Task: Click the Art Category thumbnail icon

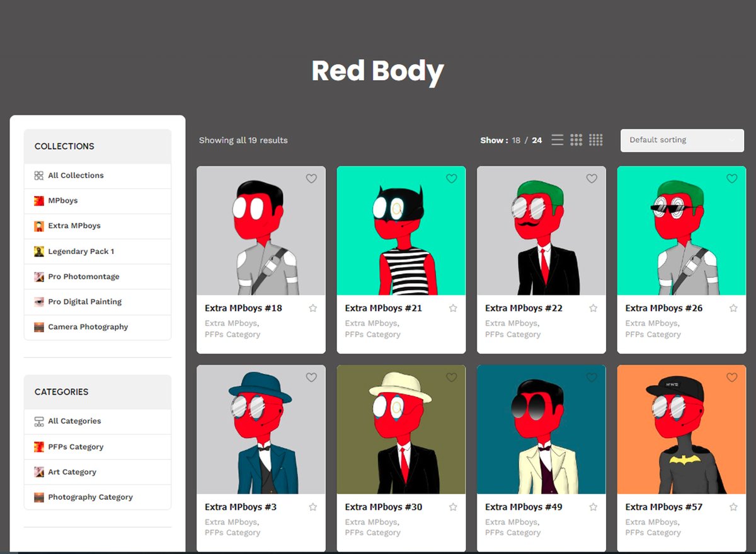Action: coord(39,472)
